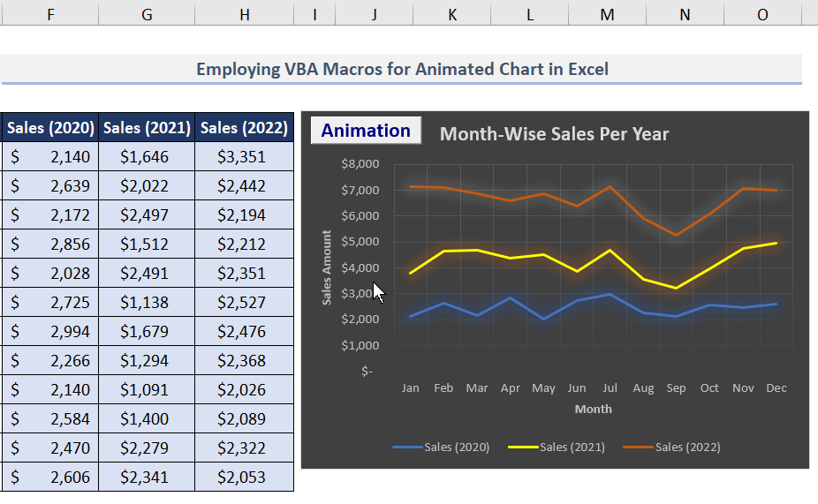
Task: Select the Sales (2020) legend entry
Action: click(x=441, y=448)
